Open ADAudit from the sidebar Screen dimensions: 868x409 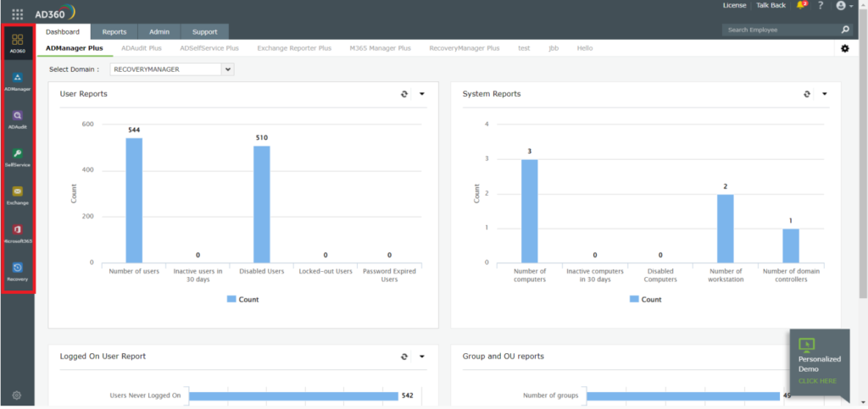tap(17, 119)
